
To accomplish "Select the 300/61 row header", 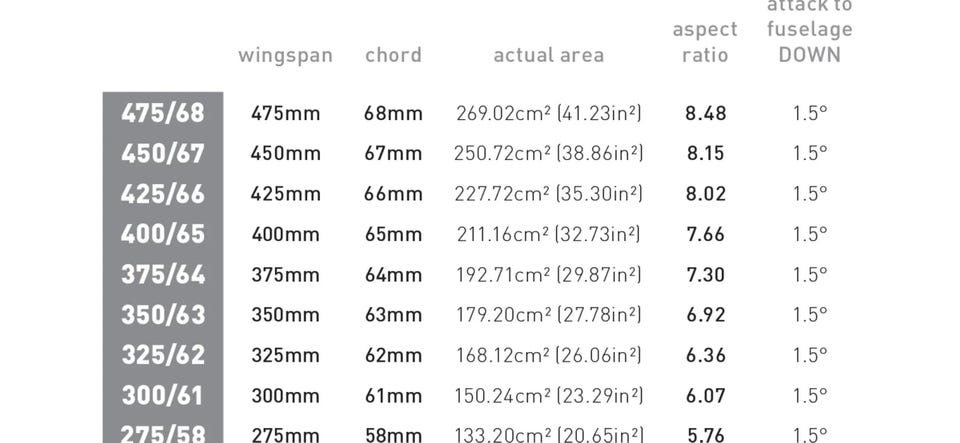I will pyautogui.click(x=163, y=395).
